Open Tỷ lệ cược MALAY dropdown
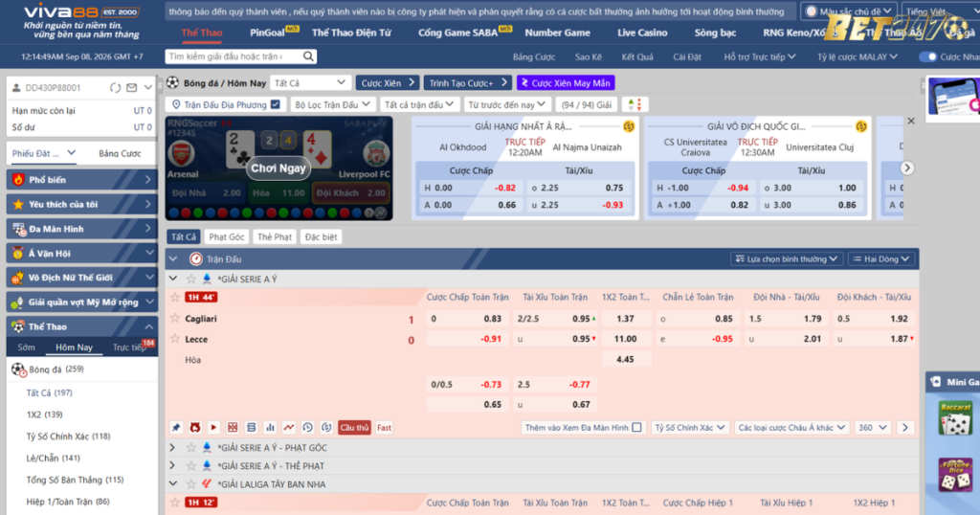This screenshot has height=515, width=980. (x=857, y=56)
